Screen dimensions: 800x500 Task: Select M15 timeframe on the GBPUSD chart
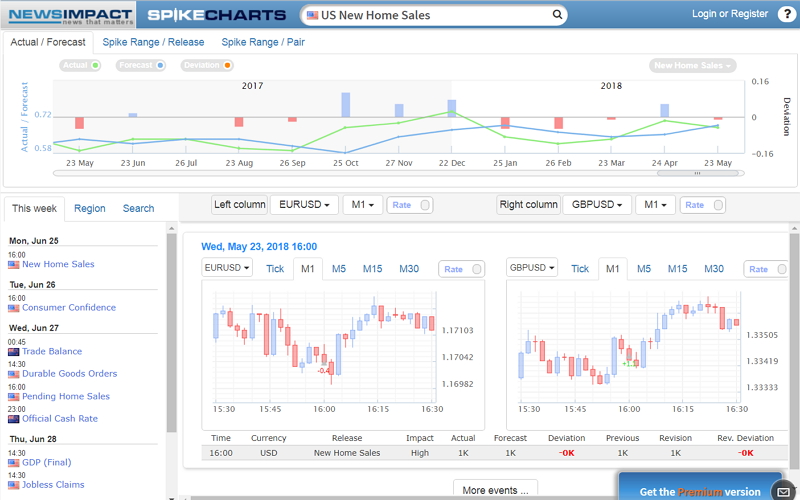coord(678,269)
